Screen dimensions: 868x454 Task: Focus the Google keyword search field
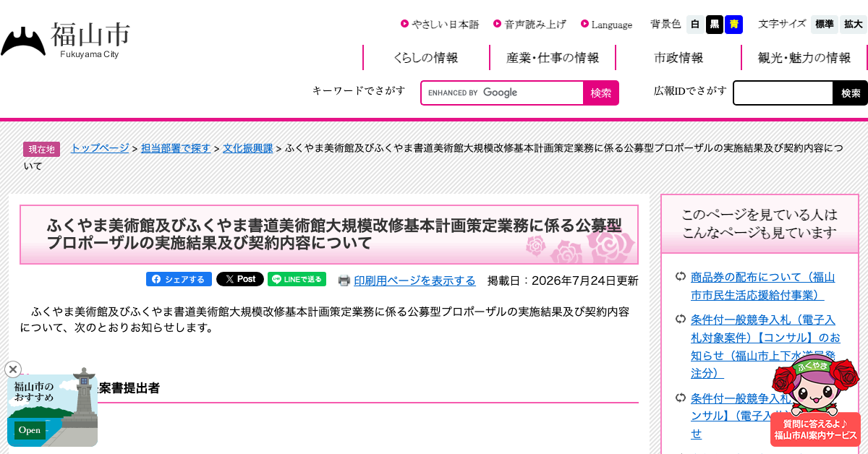click(503, 93)
